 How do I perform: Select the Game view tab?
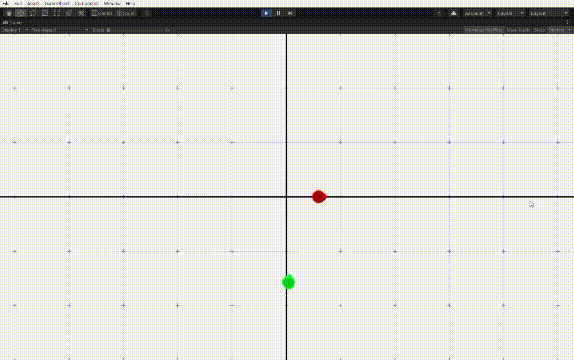(12, 23)
